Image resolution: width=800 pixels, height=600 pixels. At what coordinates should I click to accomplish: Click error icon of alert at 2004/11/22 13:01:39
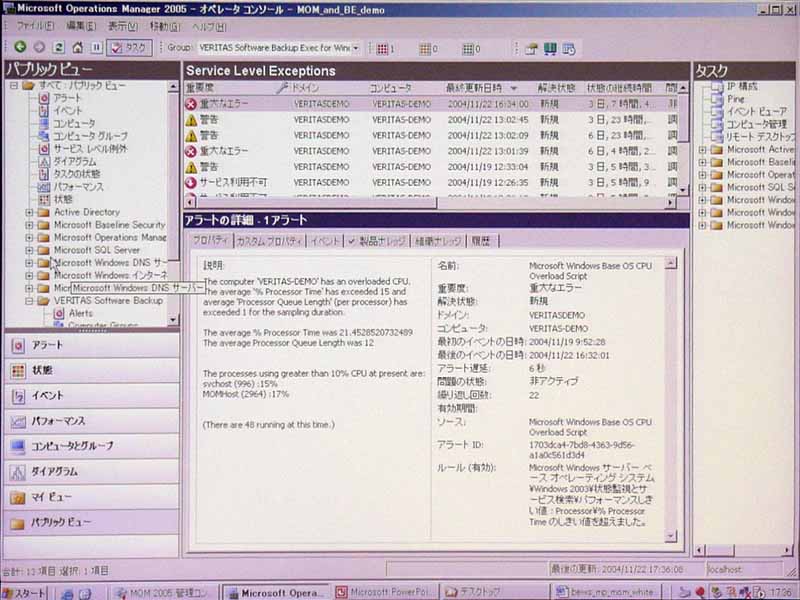pos(191,151)
